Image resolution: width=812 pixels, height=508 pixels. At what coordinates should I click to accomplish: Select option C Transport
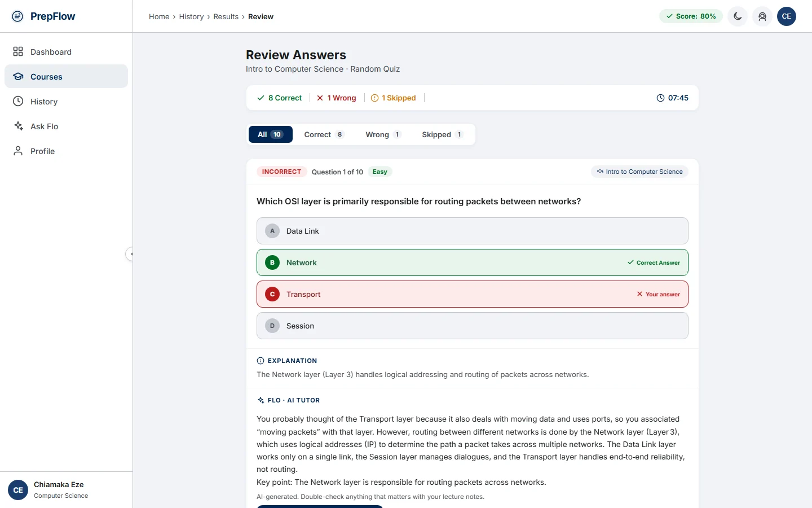tap(473, 294)
